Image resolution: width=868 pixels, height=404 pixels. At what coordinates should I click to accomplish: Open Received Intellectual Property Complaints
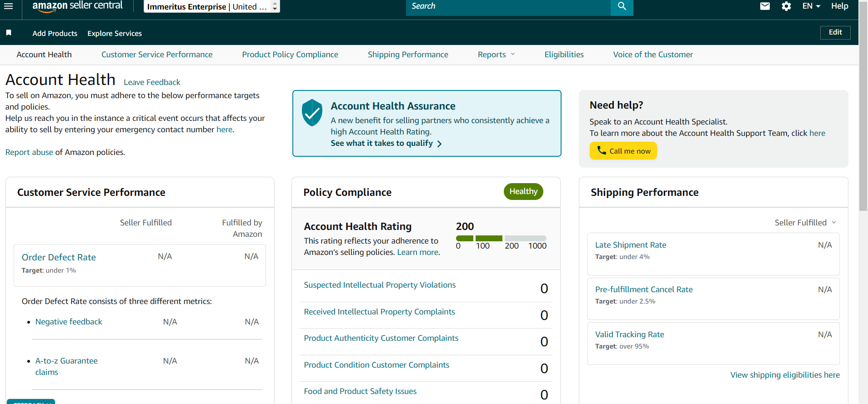[x=379, y=312]
